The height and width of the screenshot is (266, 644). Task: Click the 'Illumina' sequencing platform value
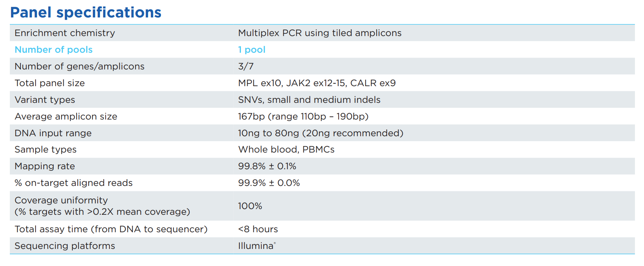256,246
